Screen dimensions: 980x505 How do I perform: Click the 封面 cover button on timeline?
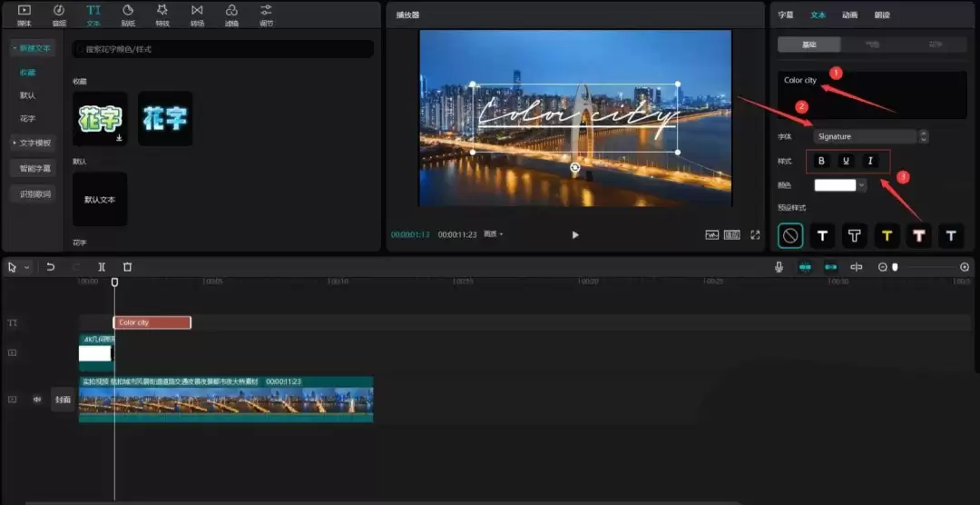click(x=63, y=399)
